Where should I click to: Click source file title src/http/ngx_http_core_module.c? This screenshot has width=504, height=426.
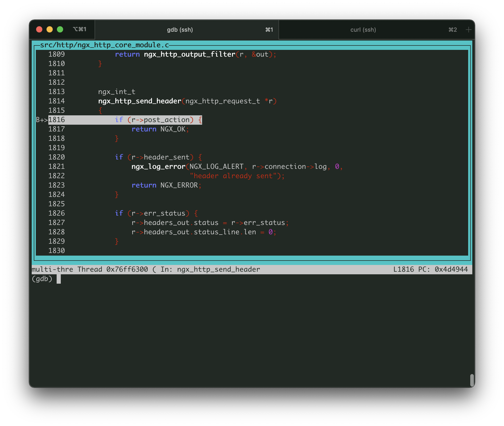pyautogui.click(x=104, y=45)
